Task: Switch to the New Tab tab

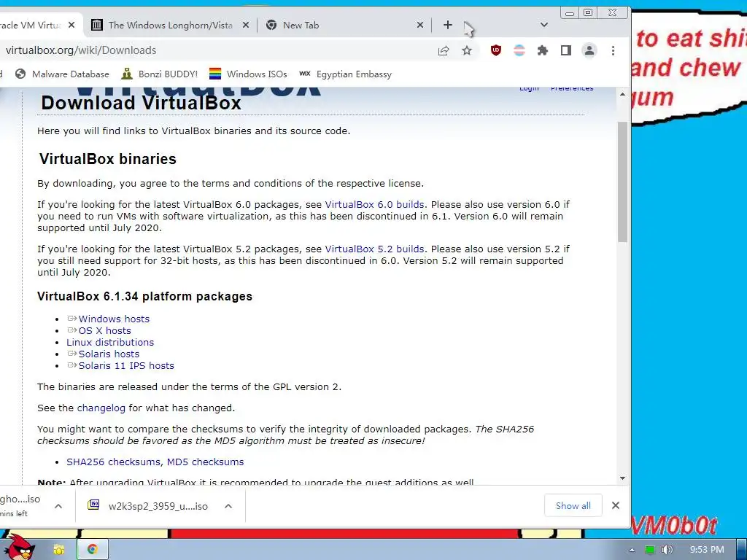Action: tap(344, 25)
